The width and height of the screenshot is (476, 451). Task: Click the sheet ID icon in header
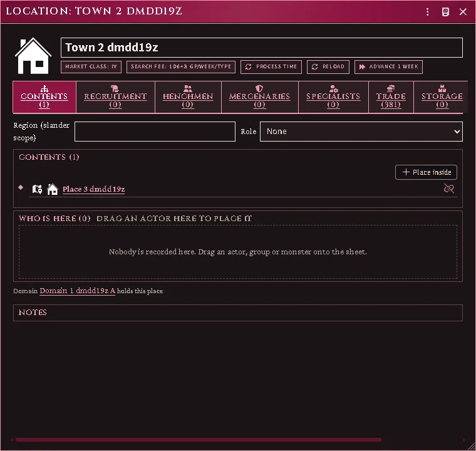[x=445, y=12]
